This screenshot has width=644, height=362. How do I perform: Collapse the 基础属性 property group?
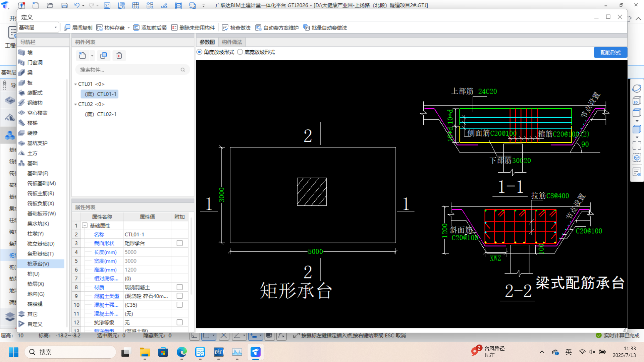click(x=85, y=226)
